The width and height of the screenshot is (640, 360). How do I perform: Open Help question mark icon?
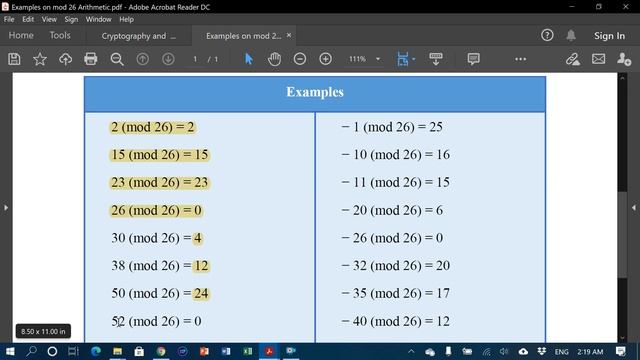tap(547, 36)
